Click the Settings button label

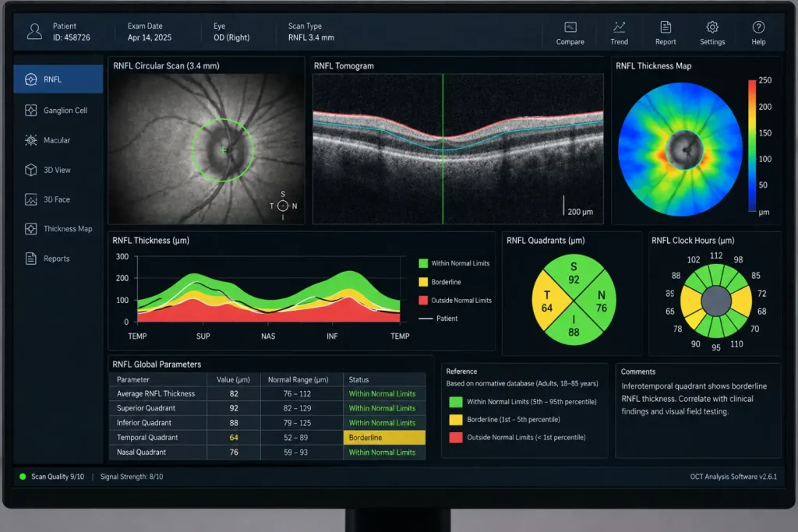[712, 42]
